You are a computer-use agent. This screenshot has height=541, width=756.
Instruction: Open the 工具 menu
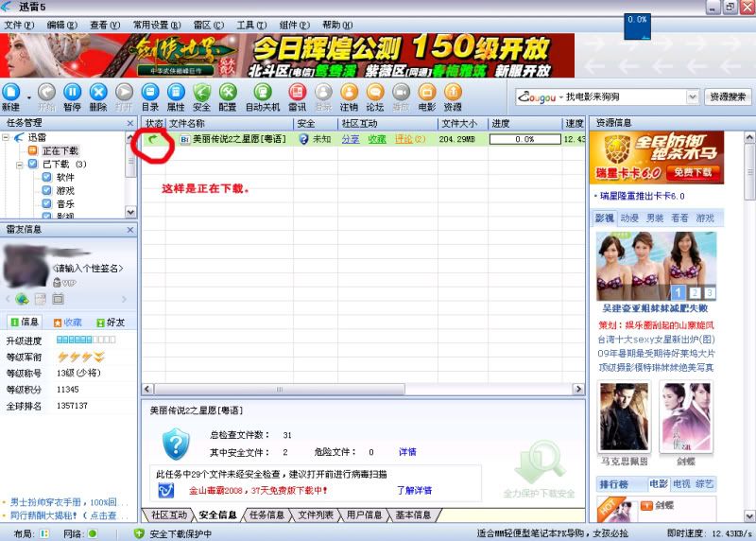point(251,26)
